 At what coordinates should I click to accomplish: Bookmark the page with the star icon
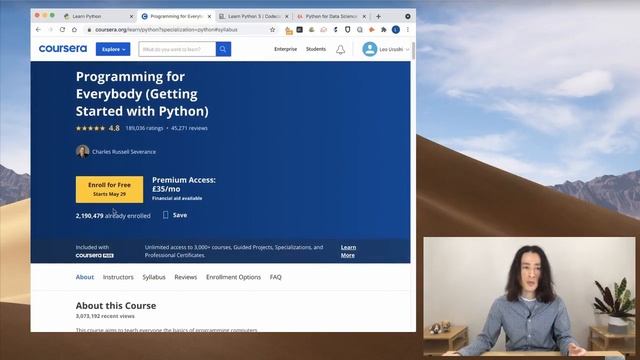pyautogui.click(x=273, y=29)
